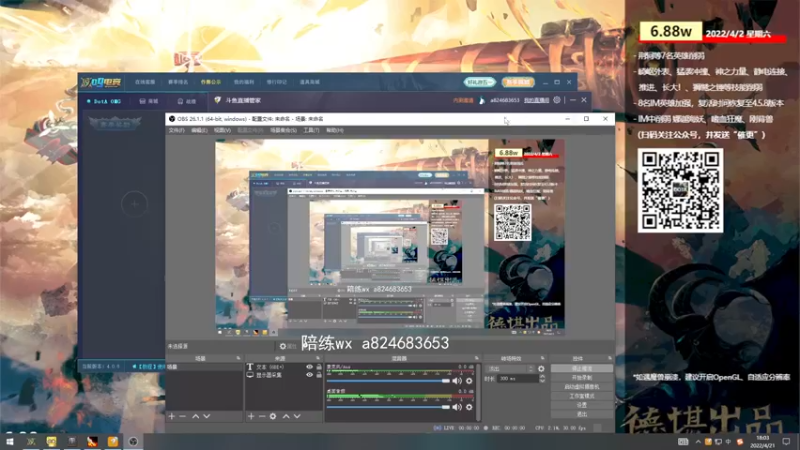
Task: Open audio settings gear for 麦克风/Aux
Action: pyautogui.click(x=469, y=381)
